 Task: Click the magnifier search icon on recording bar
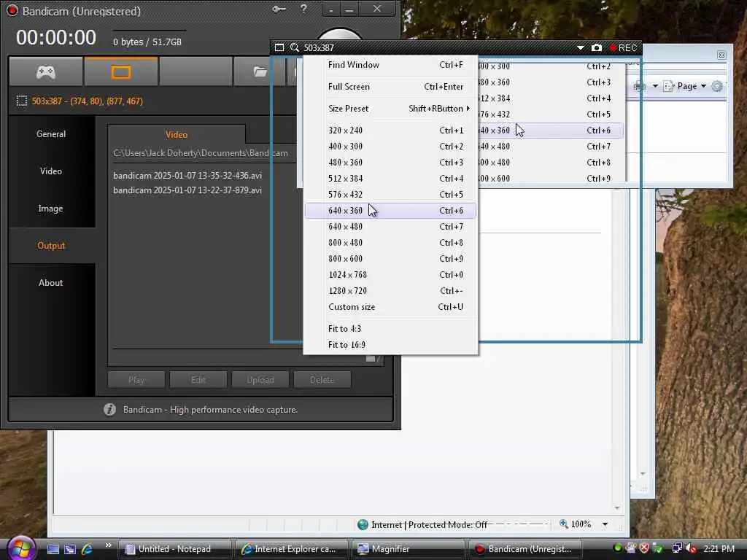(x=295, y=47)
